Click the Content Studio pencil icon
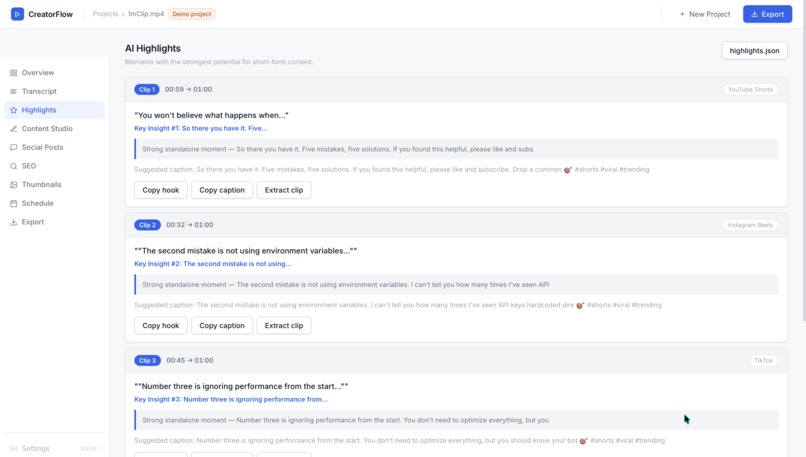The image size is (806, 457). tap(13, 129)
